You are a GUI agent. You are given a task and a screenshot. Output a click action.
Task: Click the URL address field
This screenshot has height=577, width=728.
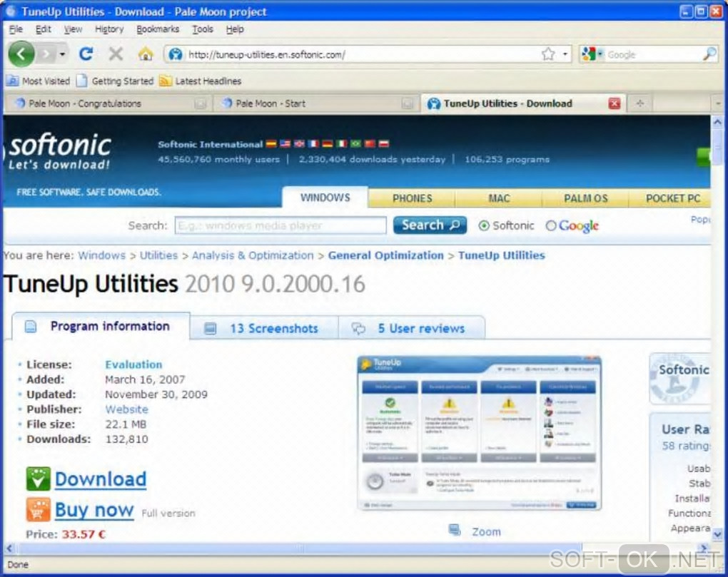tap(362, 55)
